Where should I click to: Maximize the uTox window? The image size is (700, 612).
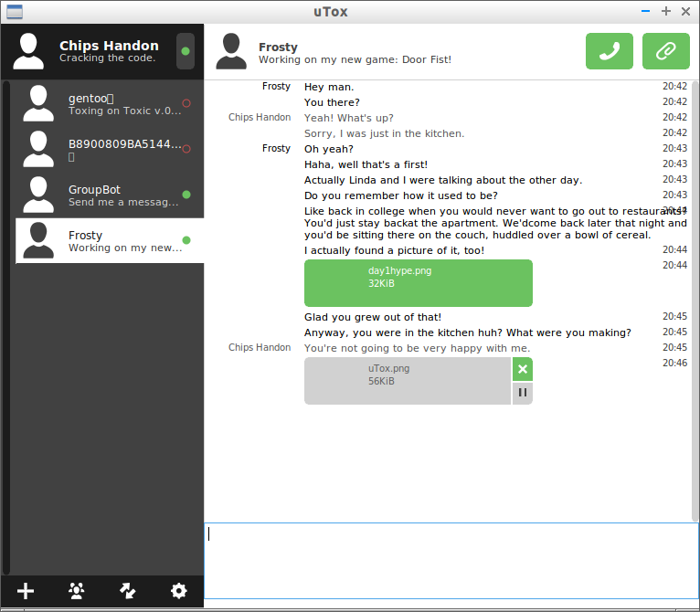tap(665, 11)
